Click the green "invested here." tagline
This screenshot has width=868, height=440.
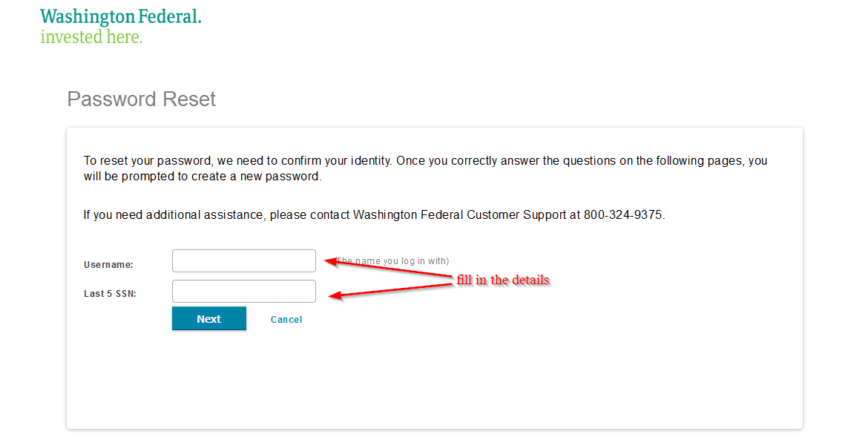91,37
